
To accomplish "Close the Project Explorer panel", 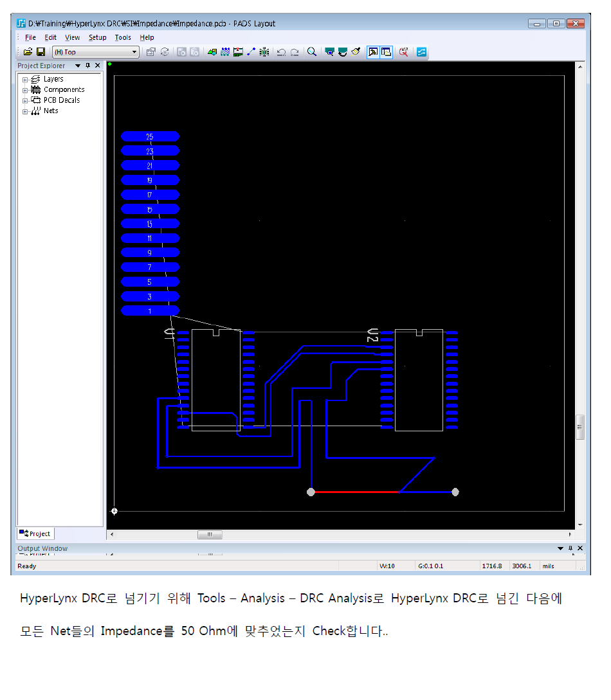I will (x=98, y=66).
